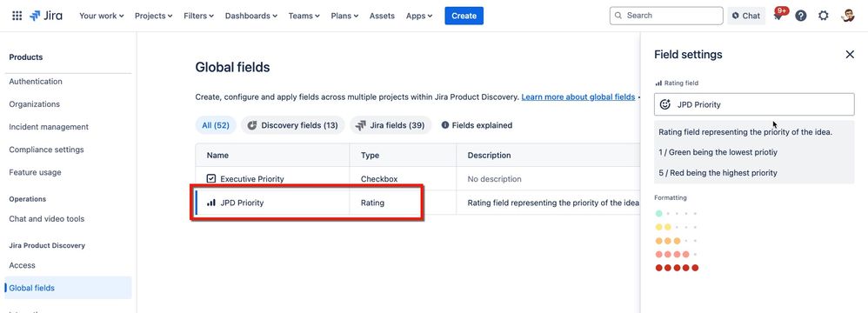Expand the Apps dropdown menu
This screenshot has width=868, height=313.
[419, 16]
